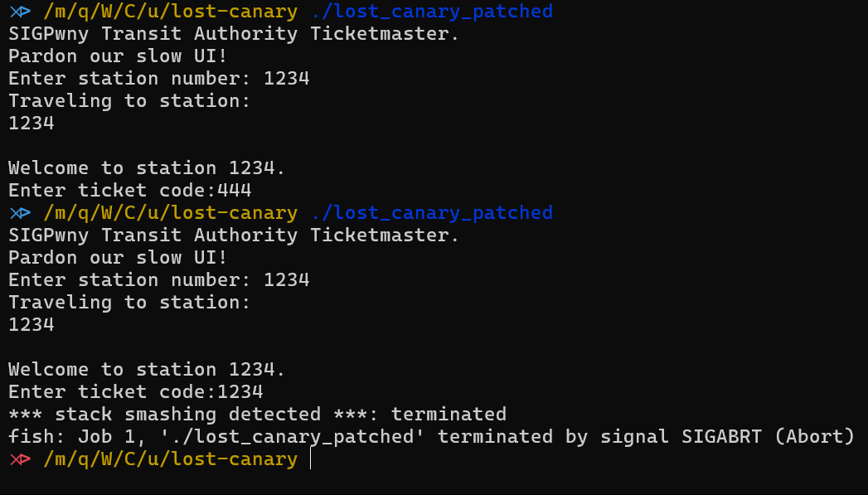Click the blue fish icon before the second command
Image resolution: width=868 pixels, height=495 pixels.
(20, 213)
